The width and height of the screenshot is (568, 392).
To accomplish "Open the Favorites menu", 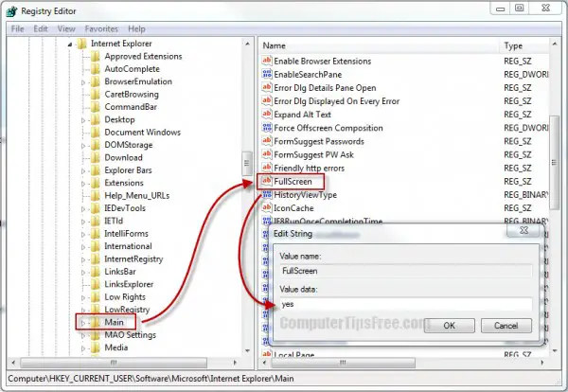I will pyautogui.click(x=101, y=28).
